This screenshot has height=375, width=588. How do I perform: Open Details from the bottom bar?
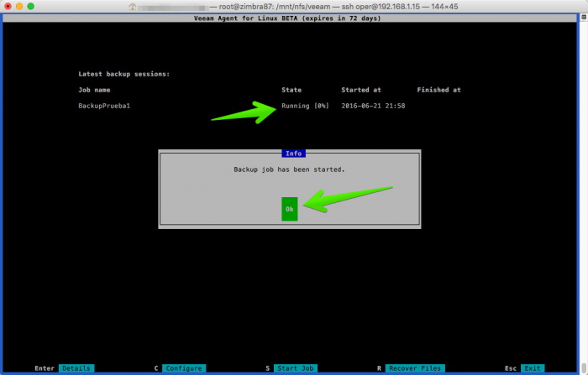[x=76, y=368]
